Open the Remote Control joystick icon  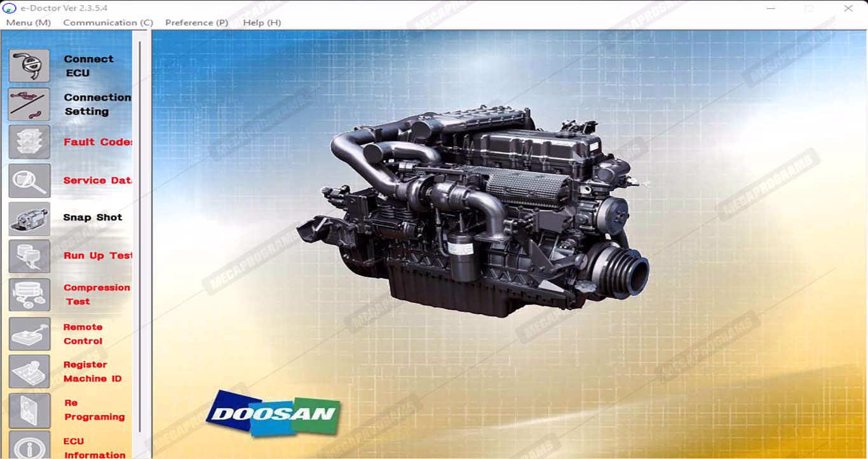coord(29,334)
